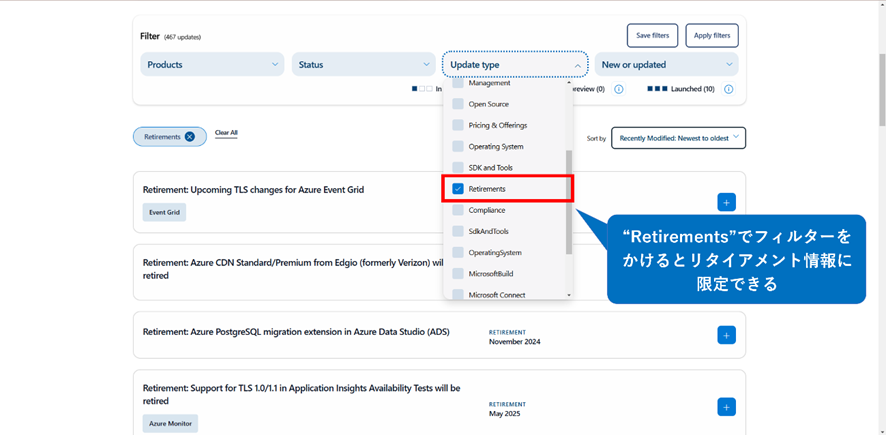The height and width of the screenshot is (435, 886).
Task: Expand the Application Insights Availability Tests card
Action: 727,407
